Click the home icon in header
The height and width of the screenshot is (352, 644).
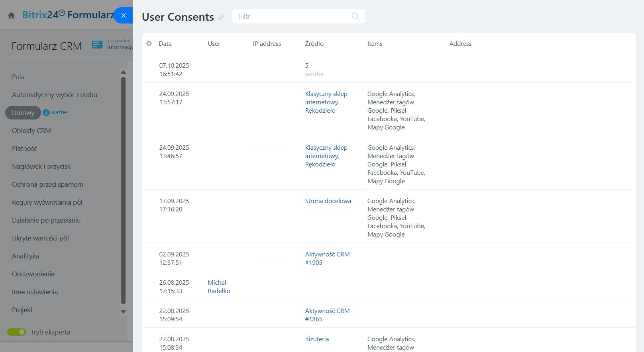pyautogui.click(x=11, y=16)
